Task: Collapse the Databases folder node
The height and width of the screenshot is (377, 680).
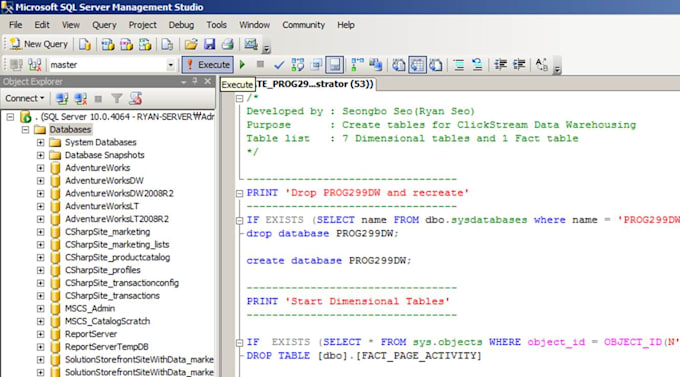Action: (x=25, y=130)
